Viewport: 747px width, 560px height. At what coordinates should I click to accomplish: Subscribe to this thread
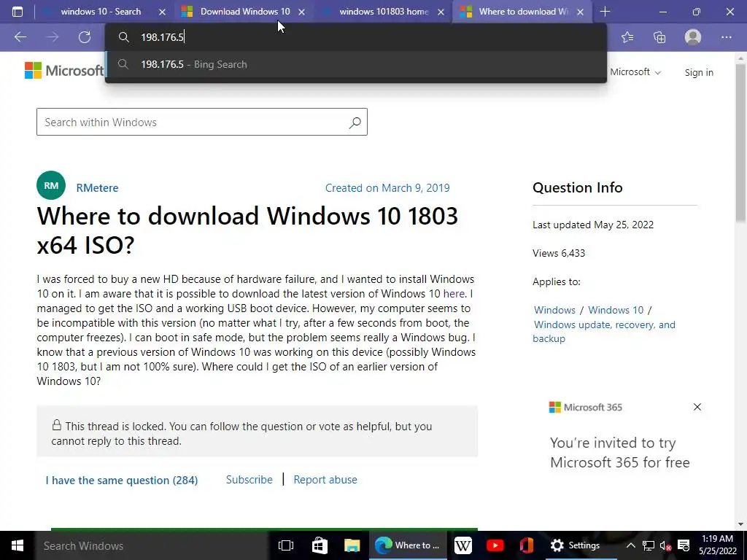pos(249,480)
